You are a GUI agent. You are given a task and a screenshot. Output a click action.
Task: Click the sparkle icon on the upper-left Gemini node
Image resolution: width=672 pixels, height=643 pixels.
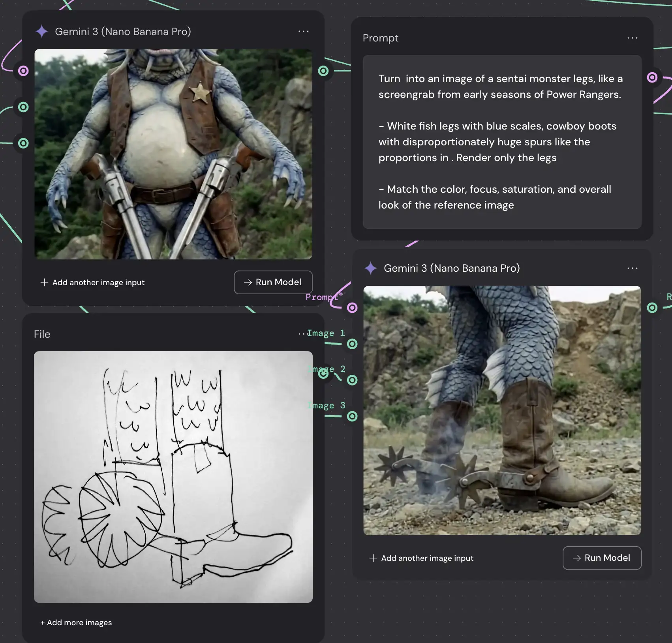click(x=42, y=32)
